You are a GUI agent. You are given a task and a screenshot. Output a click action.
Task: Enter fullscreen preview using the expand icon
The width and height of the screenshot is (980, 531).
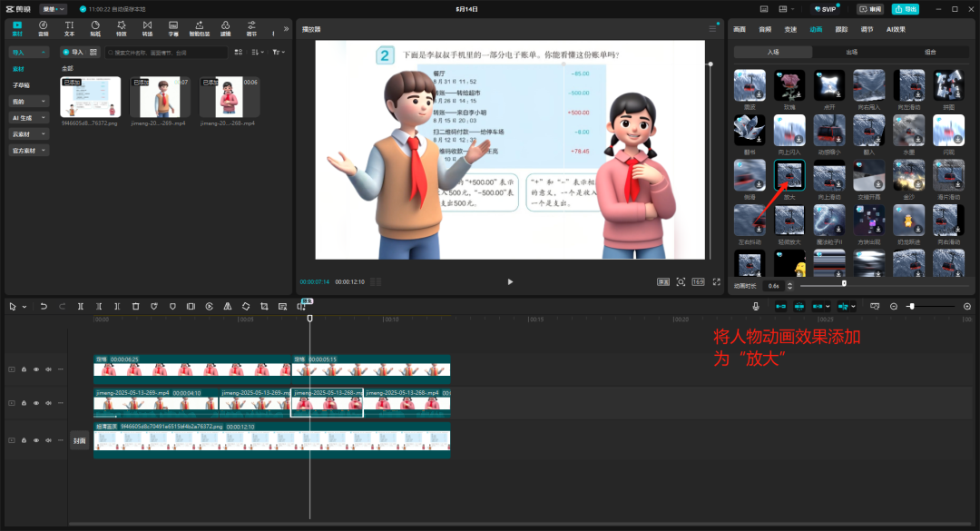tap(716, 282)
